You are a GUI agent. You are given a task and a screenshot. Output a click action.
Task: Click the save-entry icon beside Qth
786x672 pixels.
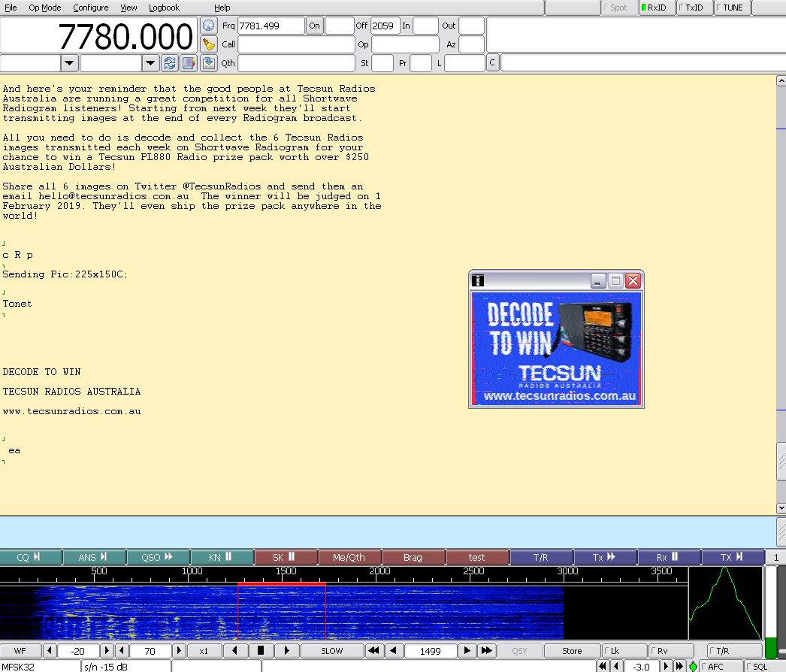pos(209,63)
